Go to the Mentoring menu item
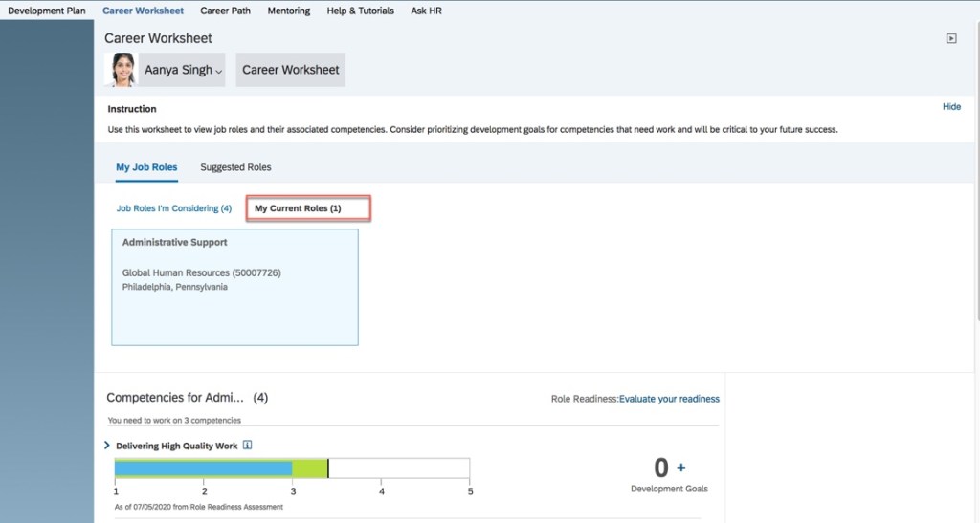Image resolution: width=980 pixels, height=523 pixels. [x=288, y=11]
